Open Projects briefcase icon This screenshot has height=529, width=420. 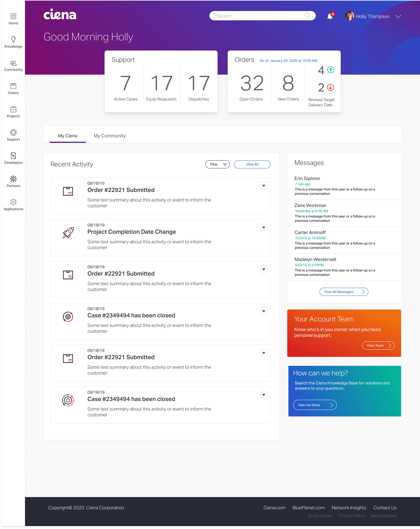point(13,109)
